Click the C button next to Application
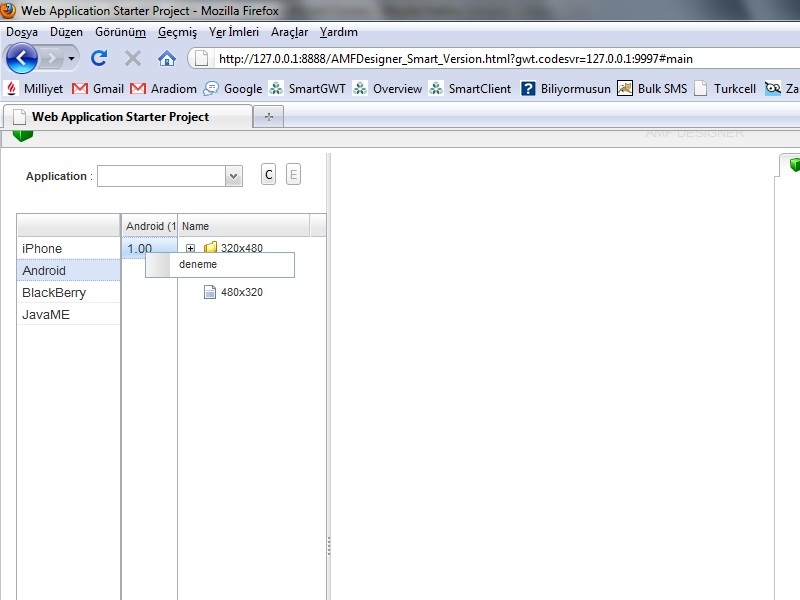This screenshot has height=600, width=800. (268, 175)
